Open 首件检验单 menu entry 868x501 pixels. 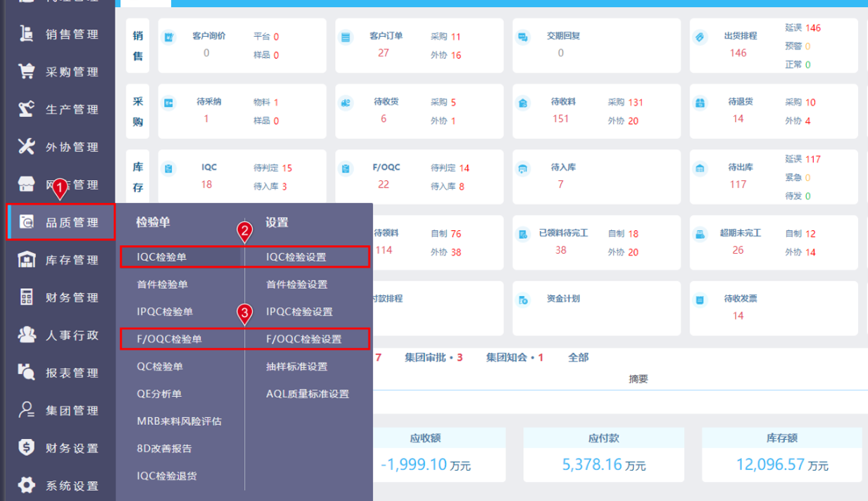(163, 285)
